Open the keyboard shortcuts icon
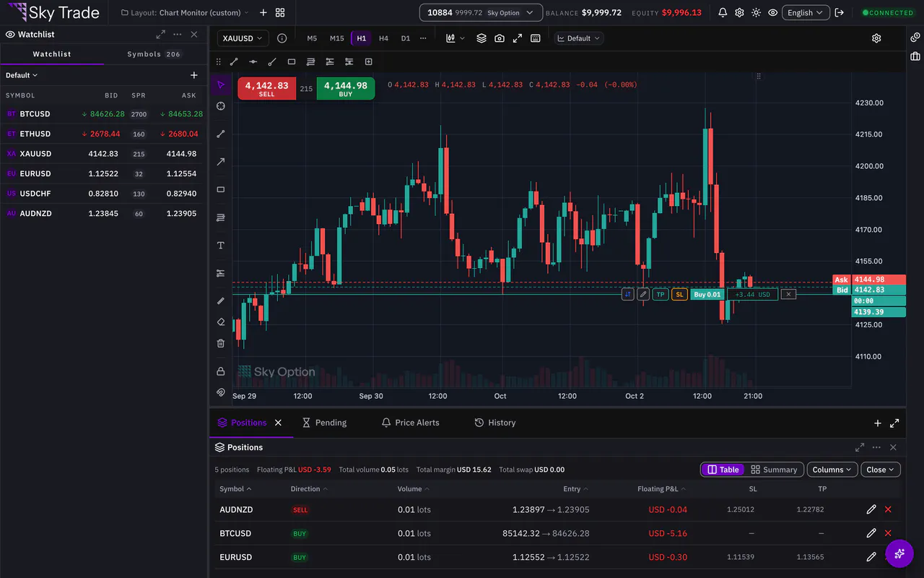This screenshot has height=578, width=924. (536, 38)
